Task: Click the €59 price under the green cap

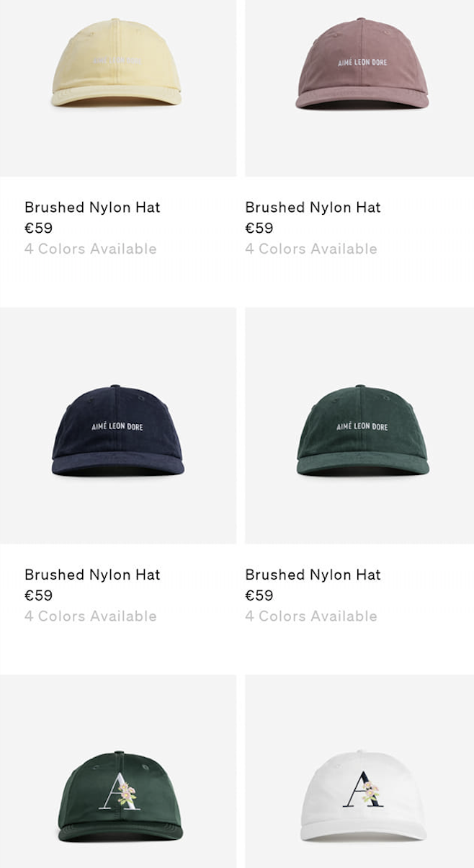Action: (259, 595)
